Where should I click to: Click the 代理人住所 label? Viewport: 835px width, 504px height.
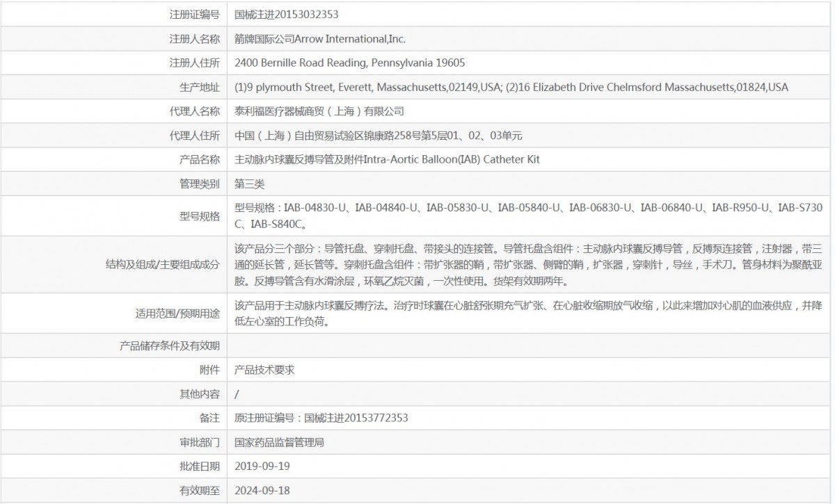point(195,136)
